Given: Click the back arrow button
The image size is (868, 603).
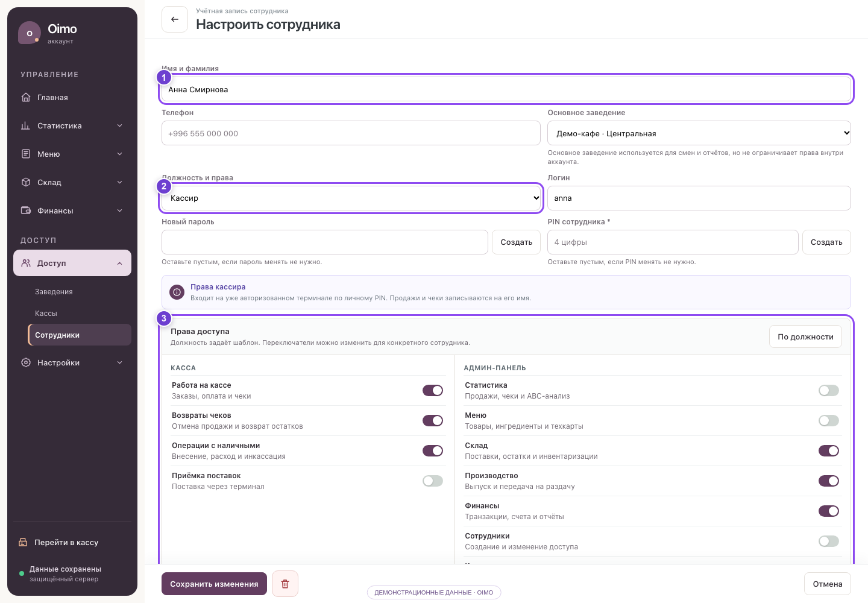Looking at the screenshot, I should point(175,19).
